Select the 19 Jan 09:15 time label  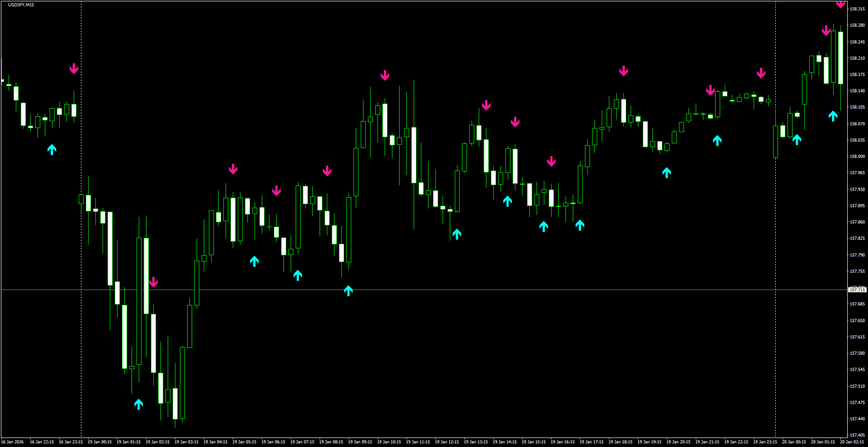click(360, 442)
